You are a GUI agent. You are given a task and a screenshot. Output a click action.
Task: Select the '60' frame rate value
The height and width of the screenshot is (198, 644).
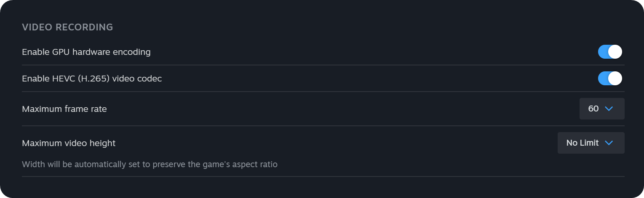click(593, 109)
